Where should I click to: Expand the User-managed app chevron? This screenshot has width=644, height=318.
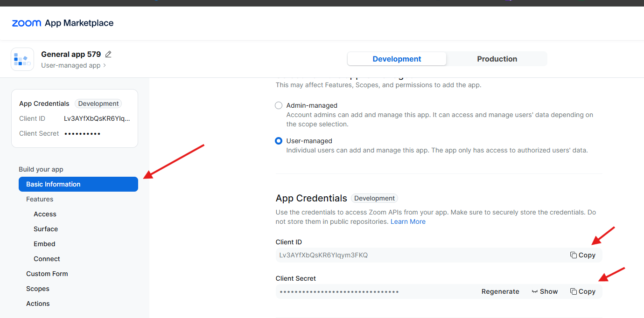coord(105,66)
